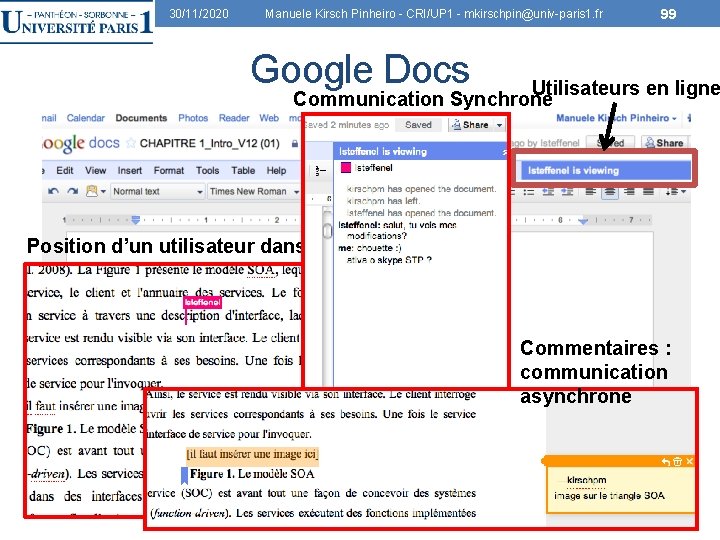
Task: Open the Insert menu
Action: [x=129, y=170]
